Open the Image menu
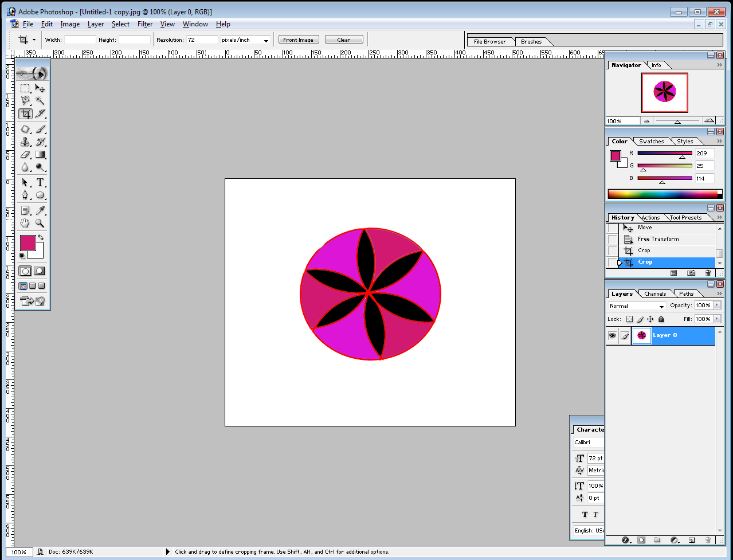 70,24
